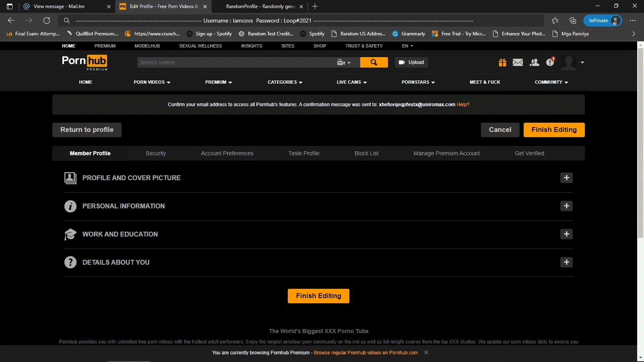644x362 pixels.
Task: Open Sexual Wellness top link
Action: [200, 46]
